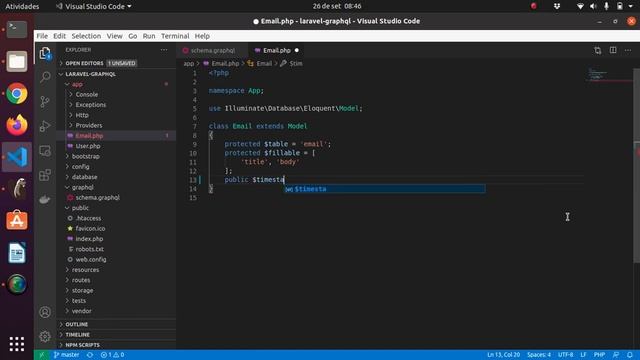Screen dimensions: 640x360
Task: Switch to the schema.graphql tab
Action: (212, 50)
